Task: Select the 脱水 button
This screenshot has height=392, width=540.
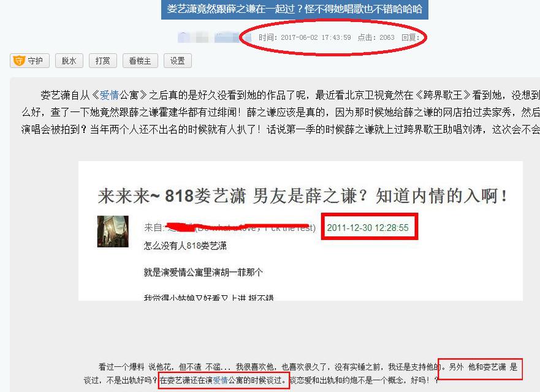Action: [69, 61]
